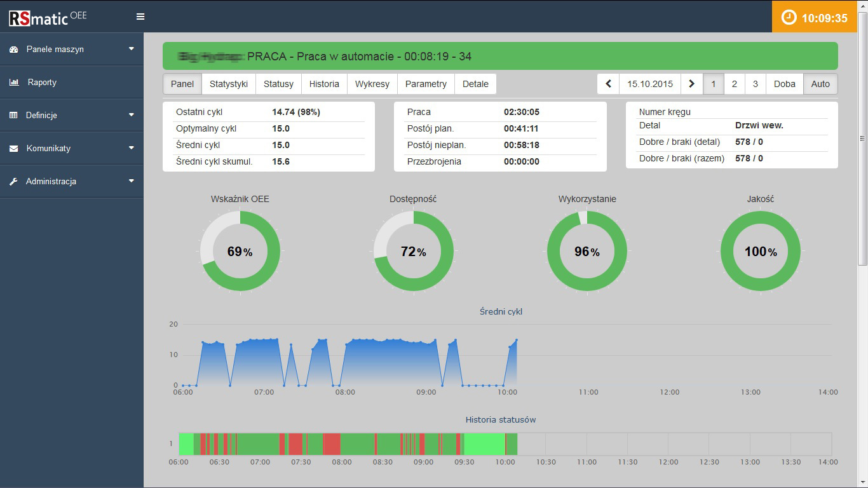Click the Średni cykl skumul. value 15.6

tap(281, 161)
